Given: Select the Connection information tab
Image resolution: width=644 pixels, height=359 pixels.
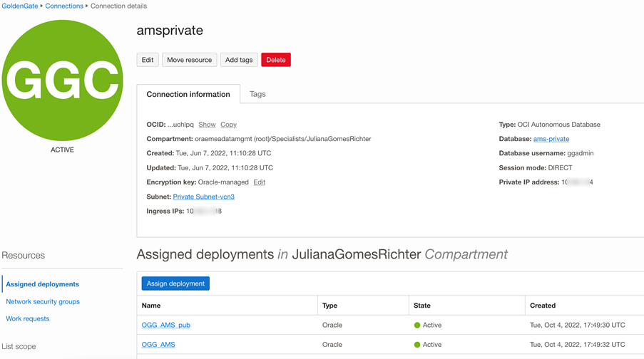Looking at the screenshot, I should coord(188,94).
